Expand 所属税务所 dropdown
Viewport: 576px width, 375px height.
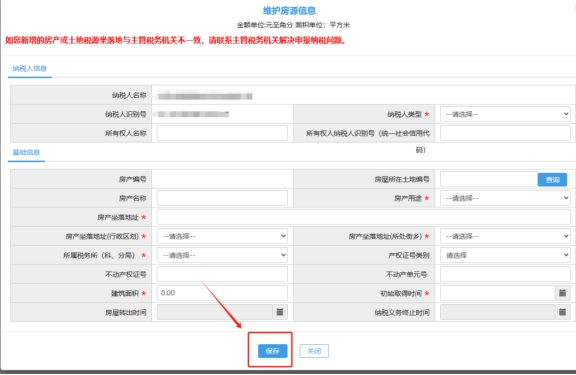222,255
